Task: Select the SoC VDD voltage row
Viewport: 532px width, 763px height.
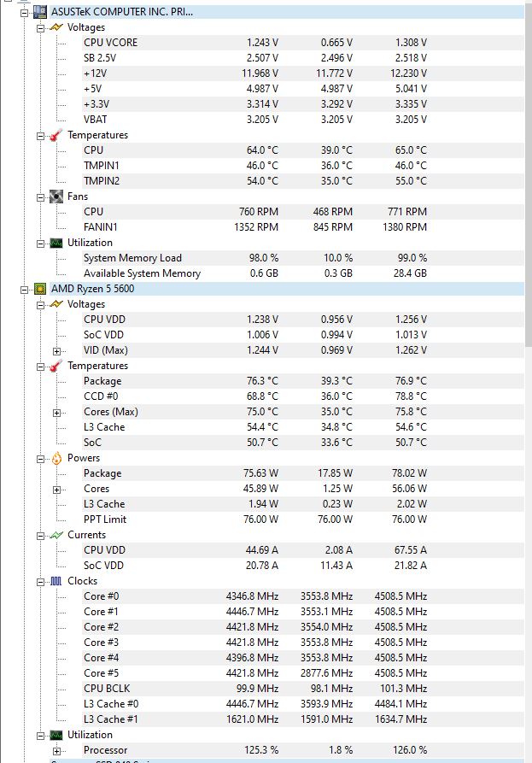Action: (303, 335)
